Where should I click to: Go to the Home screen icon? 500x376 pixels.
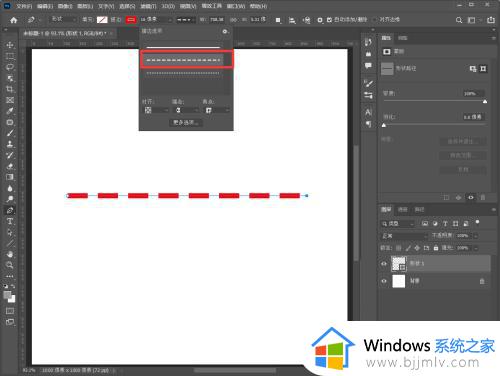pyautogui.click(x=14, y=20)
